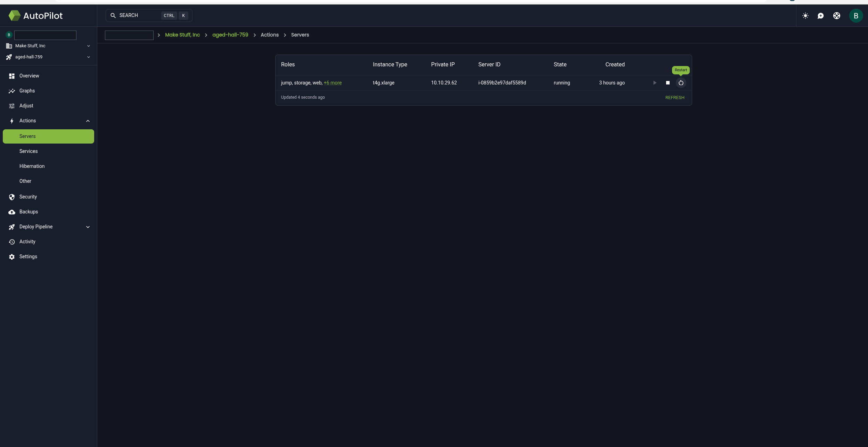Click the Created column header

coord(615,65)
